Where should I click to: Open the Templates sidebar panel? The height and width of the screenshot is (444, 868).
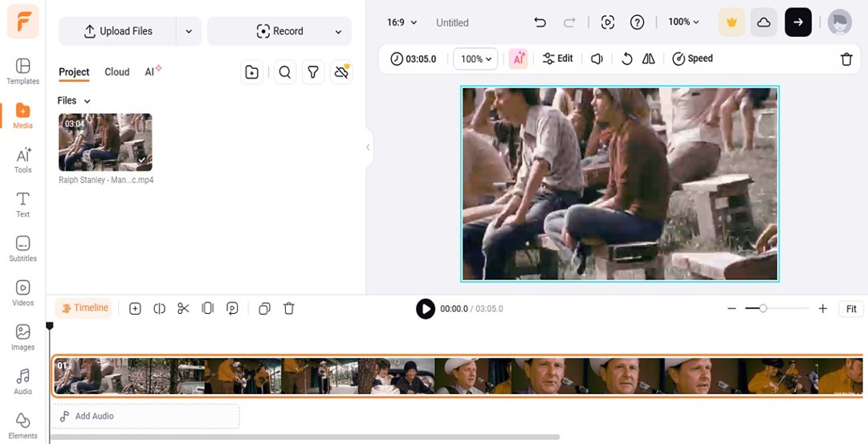click(x=22, y=71)
